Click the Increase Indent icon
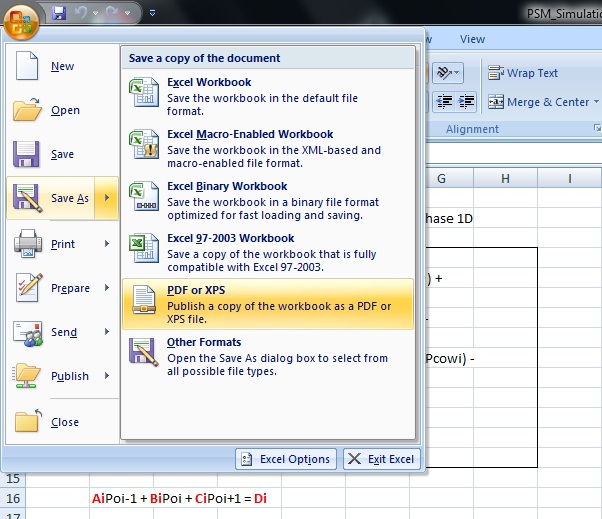Viewport: 602px width, 519px height. (466, 102)
